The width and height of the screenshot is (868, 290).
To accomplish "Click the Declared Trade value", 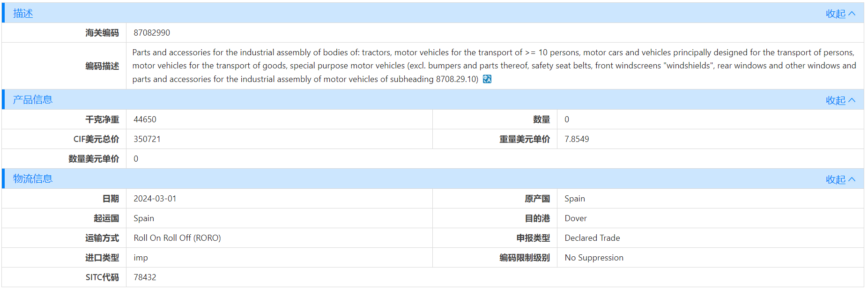I will click(592, 238).
